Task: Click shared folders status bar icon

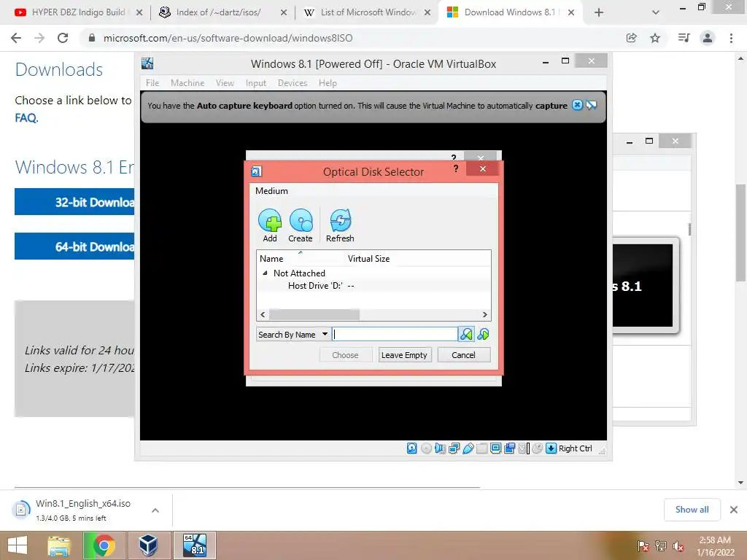Action: [481, 448]
